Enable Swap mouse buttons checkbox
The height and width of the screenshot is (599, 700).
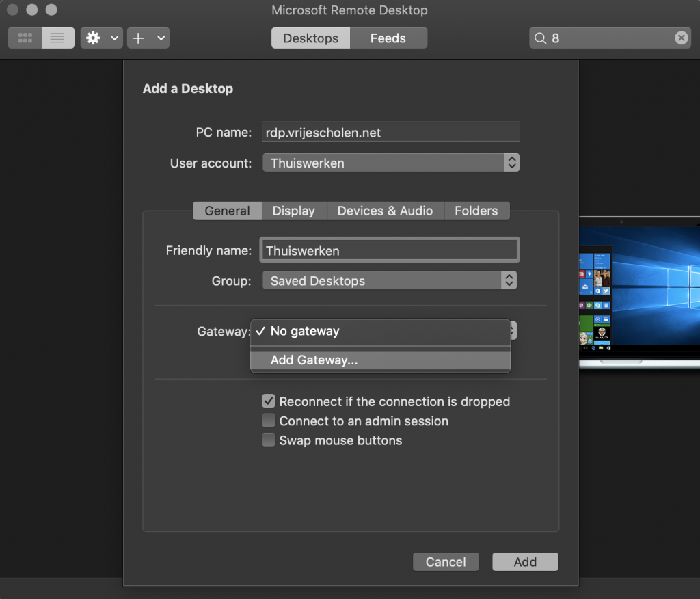[268, 440]
